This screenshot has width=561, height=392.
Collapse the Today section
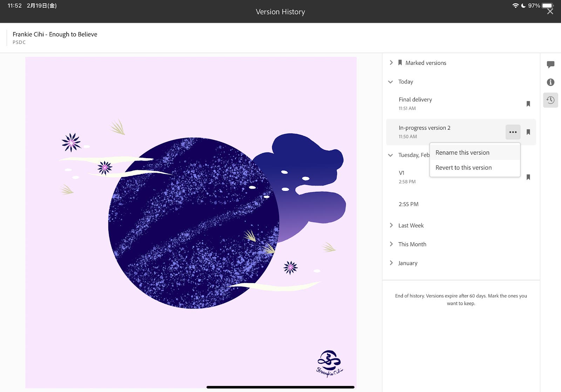391,82
